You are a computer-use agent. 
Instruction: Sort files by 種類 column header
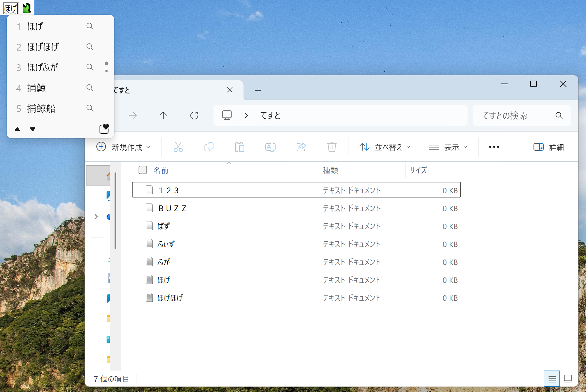click(x=362, y=170)
